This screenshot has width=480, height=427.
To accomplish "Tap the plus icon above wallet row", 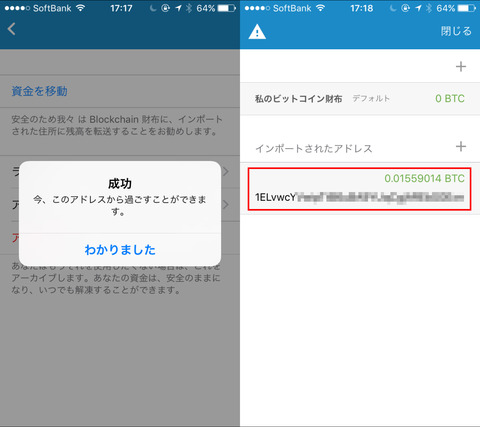I will [461, 67].
